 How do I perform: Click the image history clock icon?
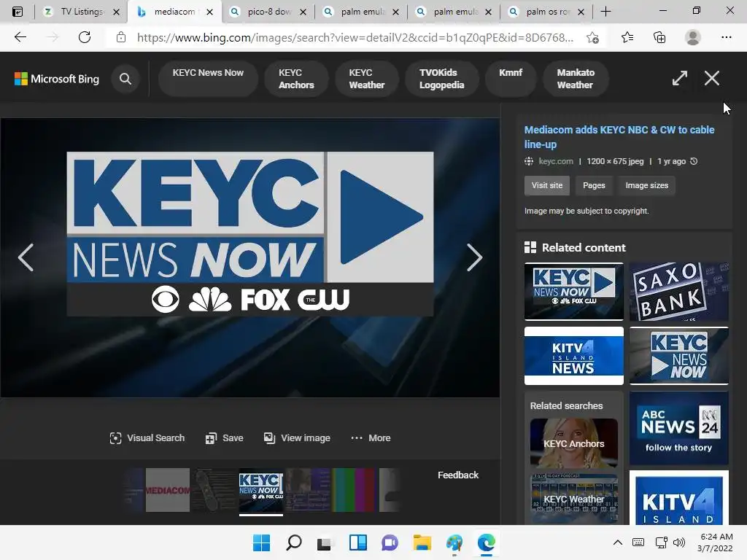point(694,161)
